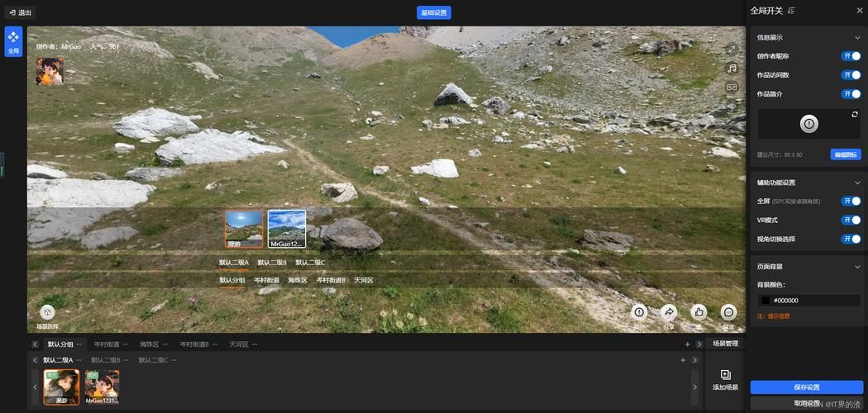This screenshot has height=413, width=868.
Task: Toggle the 全屏 fullscreen switch
Action: [x=851, y=202]
